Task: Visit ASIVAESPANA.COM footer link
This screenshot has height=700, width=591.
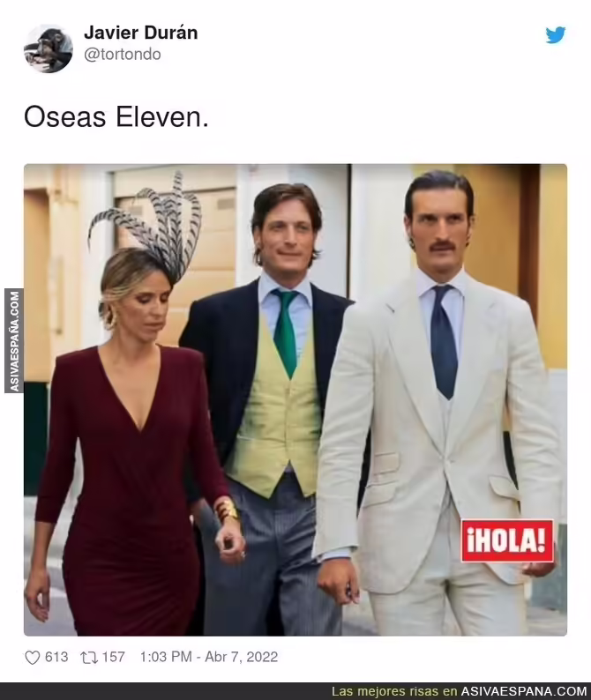Action: (524, 691)
